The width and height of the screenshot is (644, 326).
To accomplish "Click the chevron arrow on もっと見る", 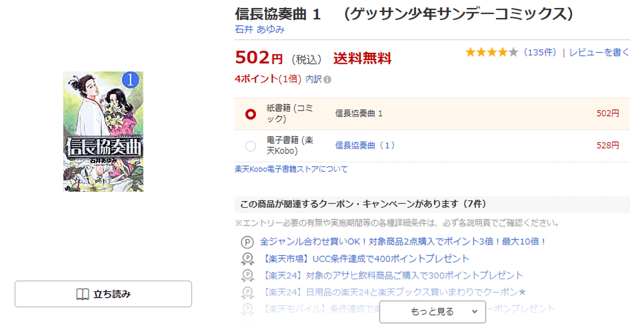I will point(474,312).
